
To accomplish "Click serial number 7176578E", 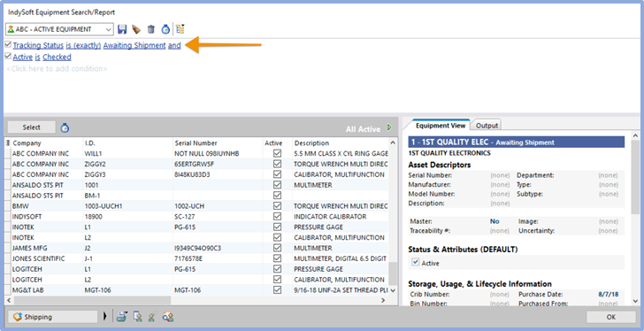I will [x=188, y=258].
